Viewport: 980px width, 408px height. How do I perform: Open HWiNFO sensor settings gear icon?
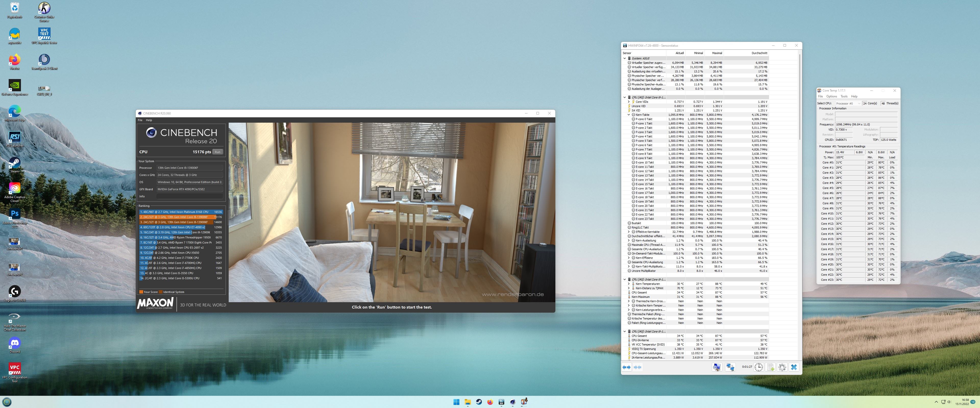tap(782, 367)
